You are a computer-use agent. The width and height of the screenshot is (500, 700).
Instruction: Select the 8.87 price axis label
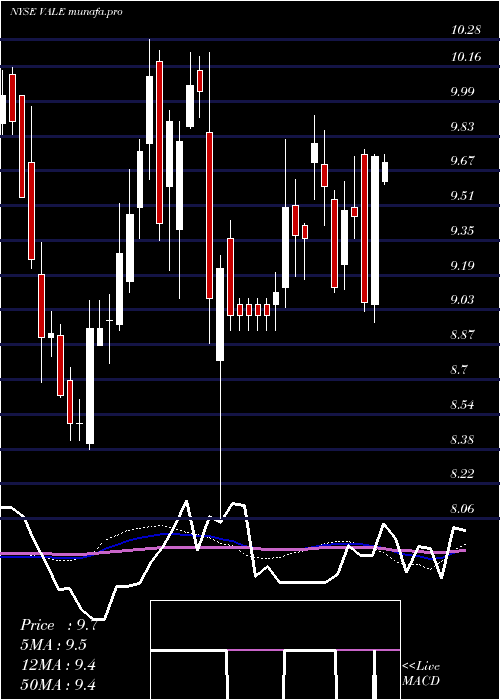pos(462,335)
